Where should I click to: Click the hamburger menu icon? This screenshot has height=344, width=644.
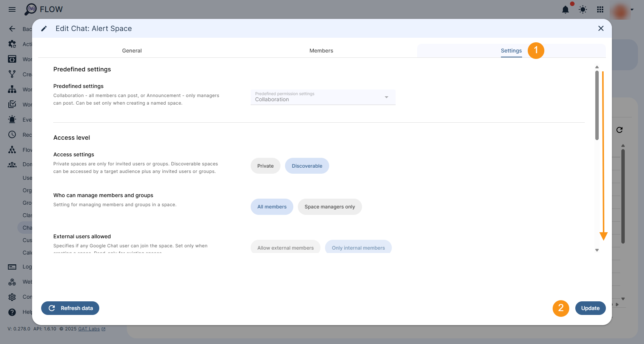pos(12,9)
